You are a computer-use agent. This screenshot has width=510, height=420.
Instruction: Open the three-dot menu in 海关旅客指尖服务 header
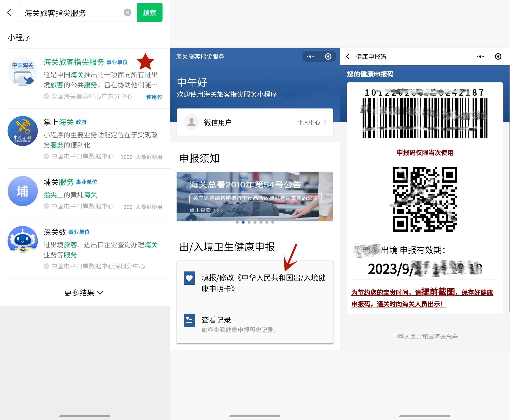click(x=310, y=57)
